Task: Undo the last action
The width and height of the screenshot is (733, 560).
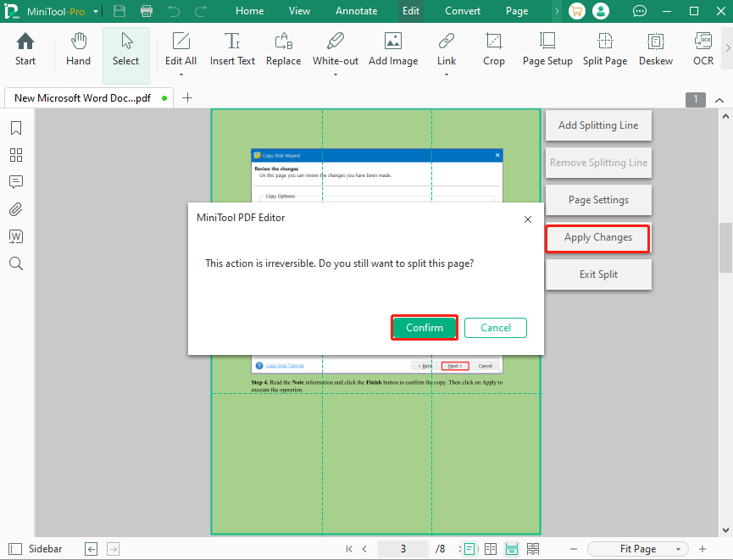Action: pos(174,11)
